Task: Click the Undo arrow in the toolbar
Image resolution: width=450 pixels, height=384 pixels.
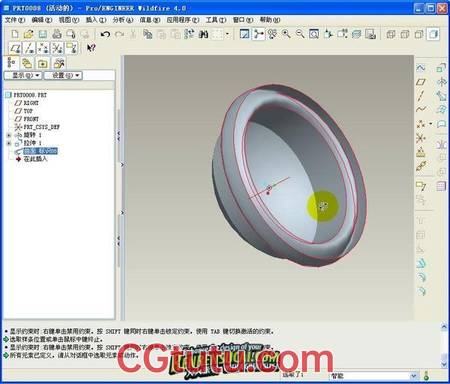Action: (105, 34)
